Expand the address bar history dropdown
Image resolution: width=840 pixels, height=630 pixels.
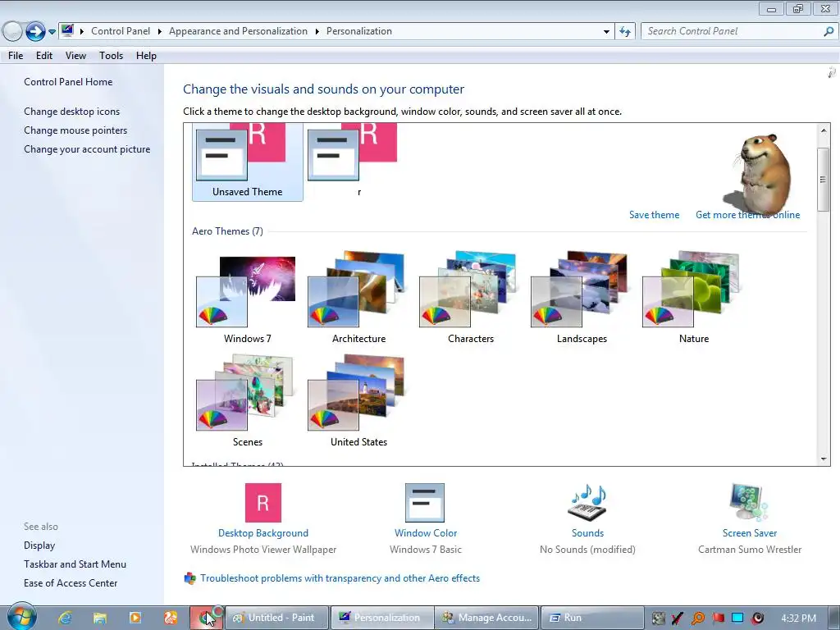pos(606,32)
